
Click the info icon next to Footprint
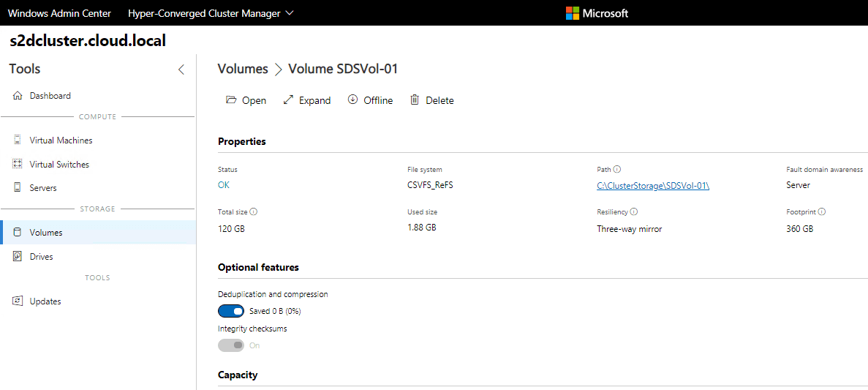[822, 212]
